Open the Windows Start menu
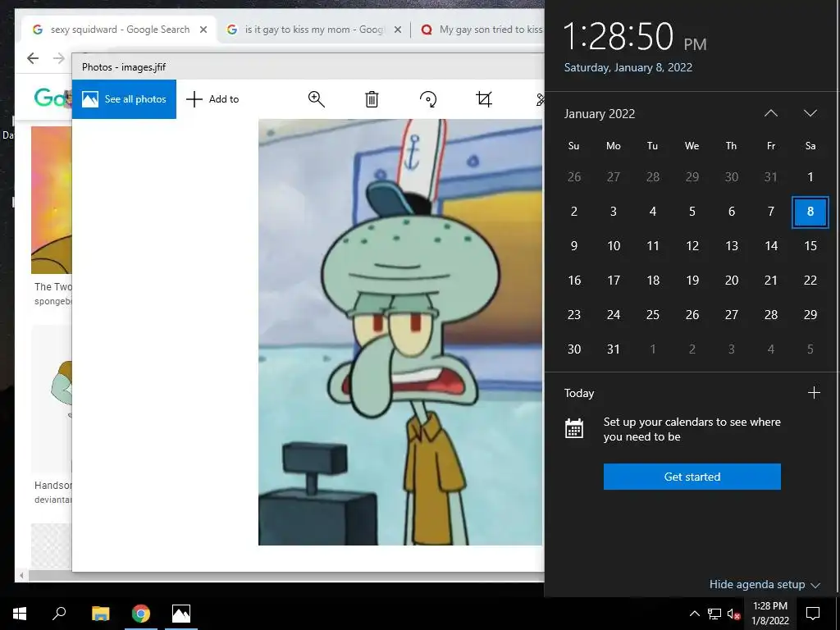 tap(20, 614)
